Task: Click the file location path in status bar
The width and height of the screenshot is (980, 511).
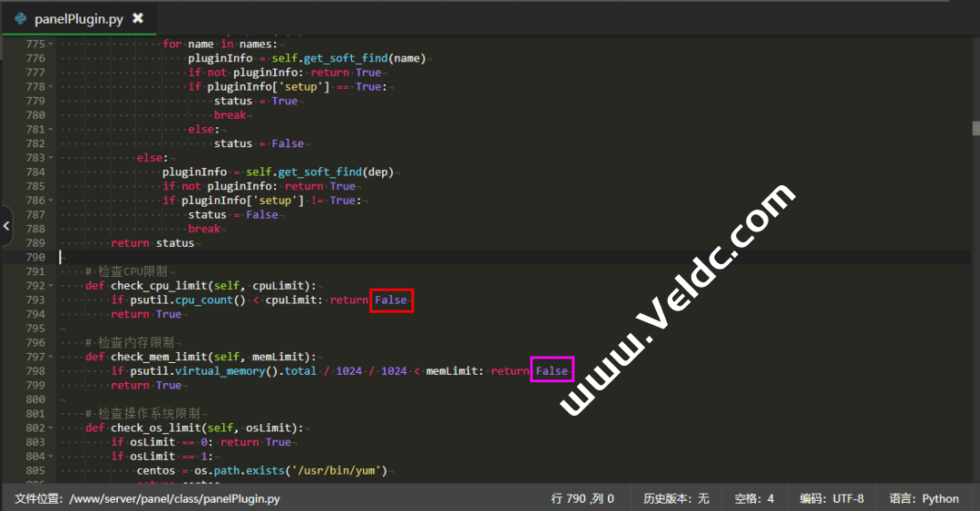Action: tap(147, 498)
